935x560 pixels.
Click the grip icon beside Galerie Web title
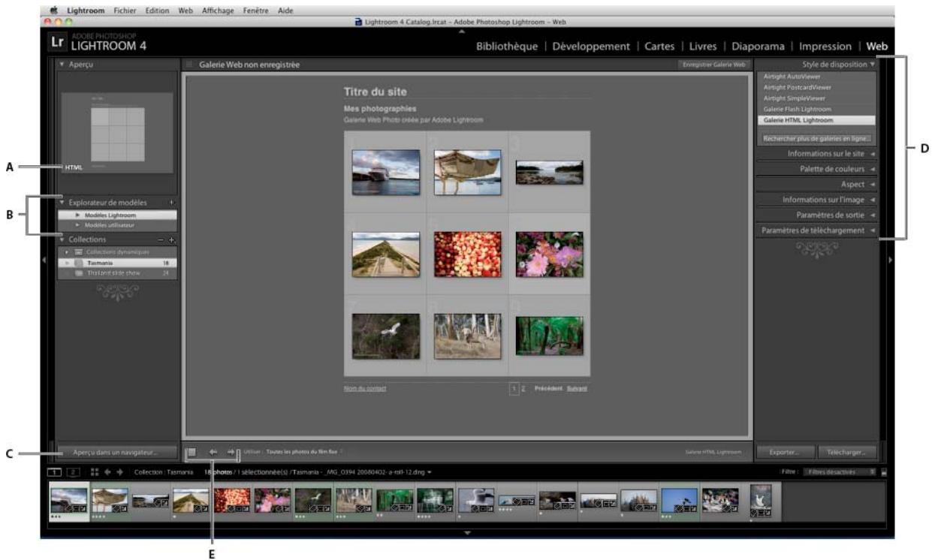190,65
